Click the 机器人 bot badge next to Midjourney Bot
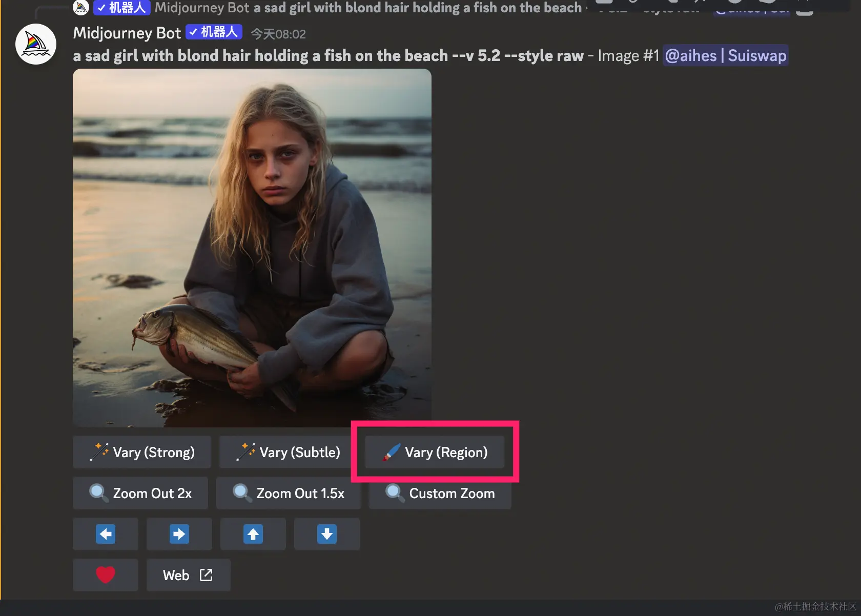The height and width of the screenshot is (616, 861). coord(214,32)
